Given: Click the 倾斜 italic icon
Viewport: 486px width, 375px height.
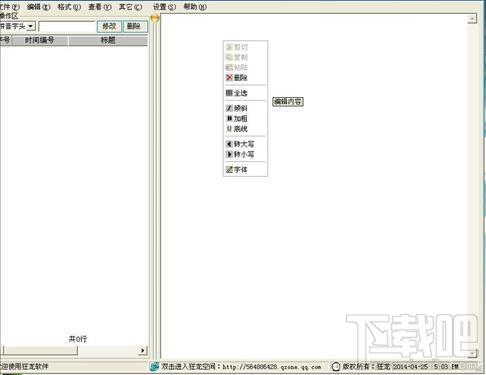Looking at the screenshot, I should (x=229, y=108).
